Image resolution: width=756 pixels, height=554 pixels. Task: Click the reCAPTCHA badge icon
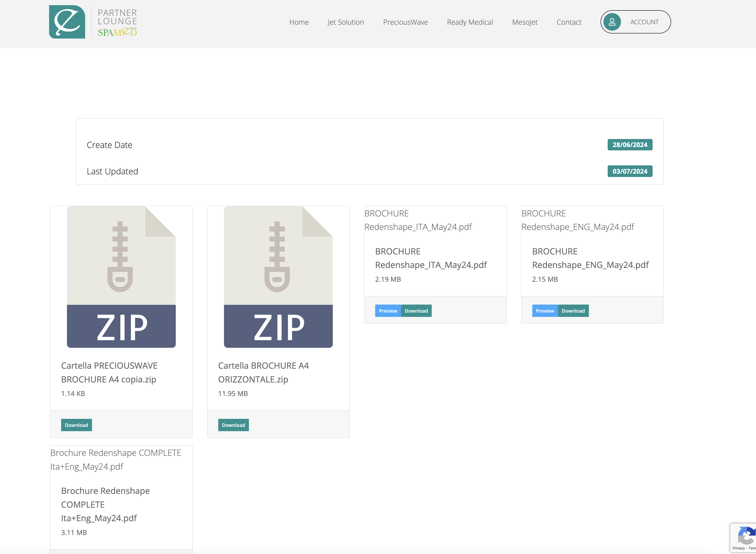click(746, 535)
